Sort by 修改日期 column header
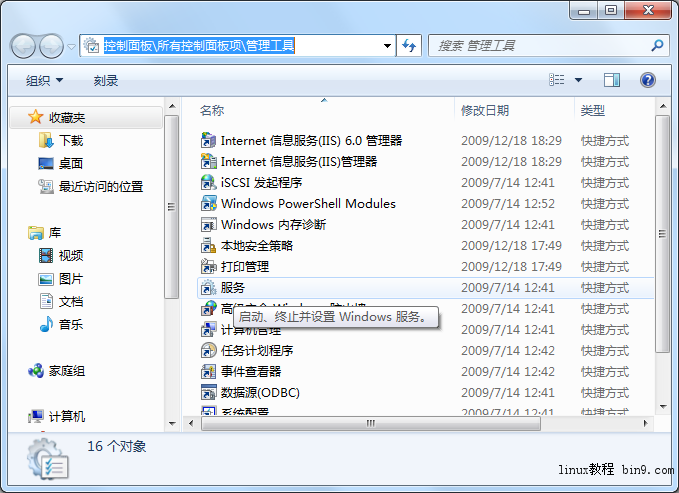679x493 pixels. 485,110
